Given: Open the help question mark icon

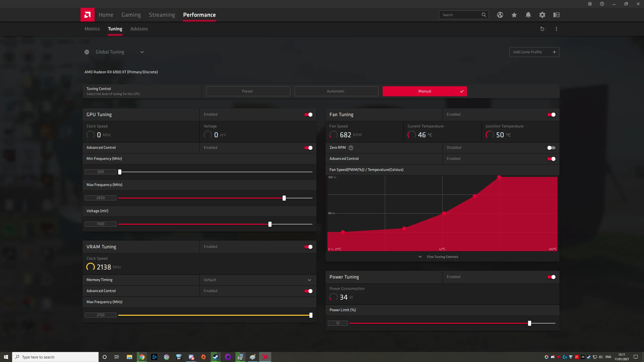Looking at the screenshot, I should 602,4.
